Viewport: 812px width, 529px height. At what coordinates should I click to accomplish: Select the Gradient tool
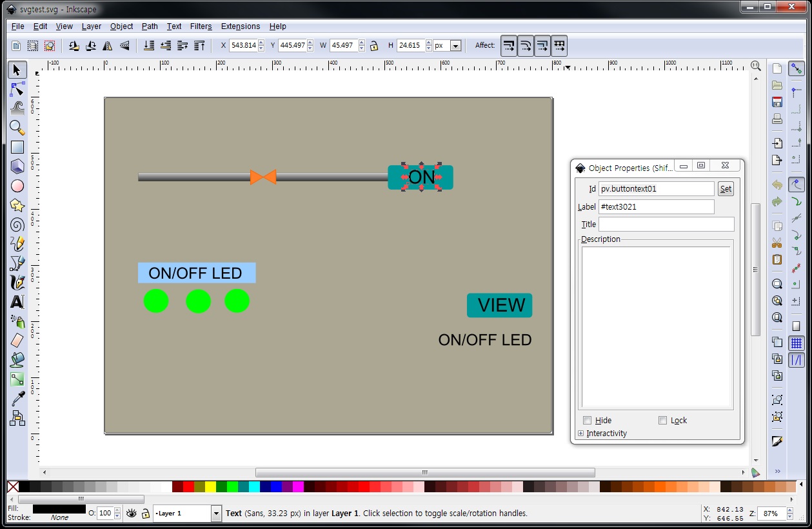[x=17, y=379]
